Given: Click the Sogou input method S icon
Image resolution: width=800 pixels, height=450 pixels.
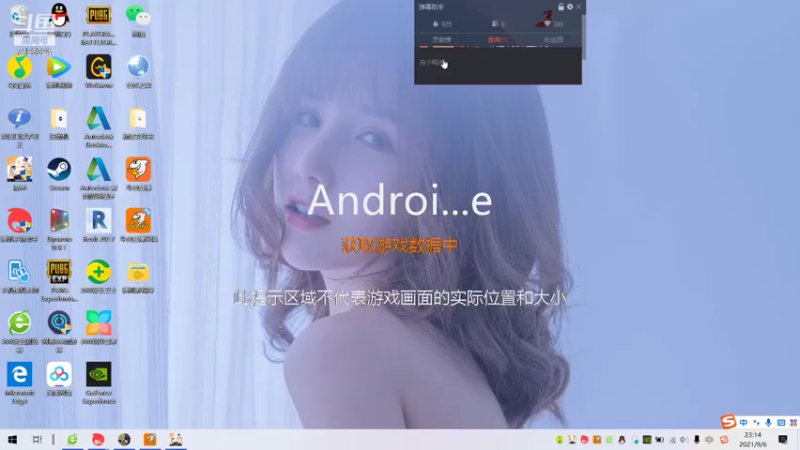Looking at the screenshot, I should pyautogui.click(x=729, y=421).
